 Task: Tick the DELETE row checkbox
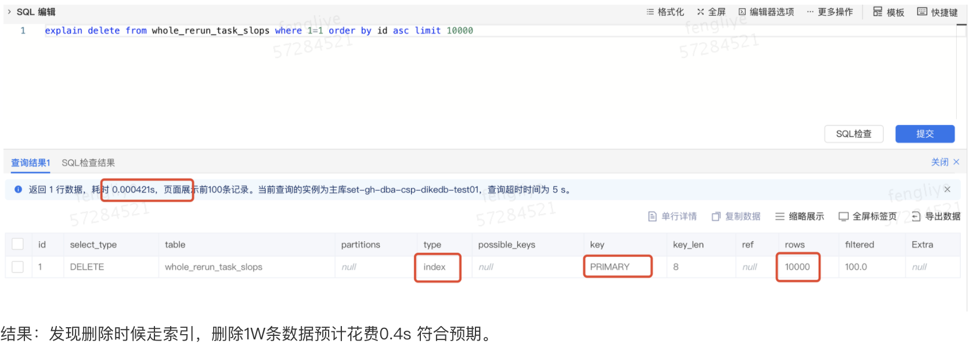pos(18,267)
